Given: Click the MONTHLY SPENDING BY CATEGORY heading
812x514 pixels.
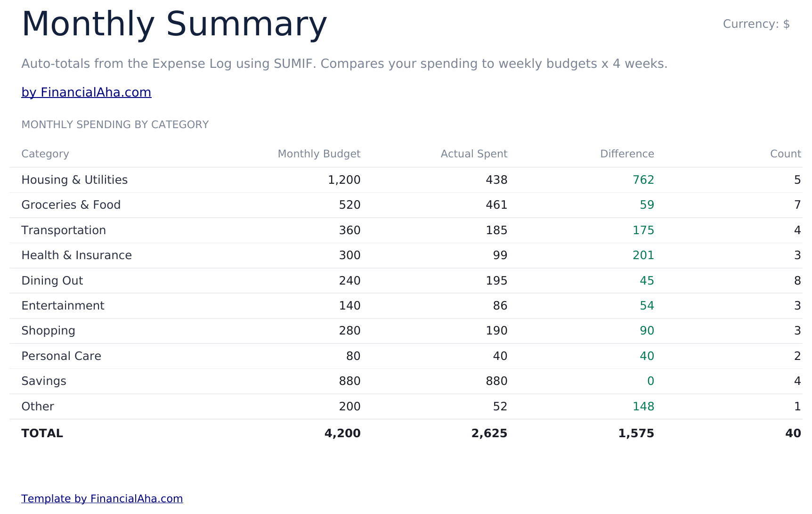Looking at the screenshot, I should [115, 124].
